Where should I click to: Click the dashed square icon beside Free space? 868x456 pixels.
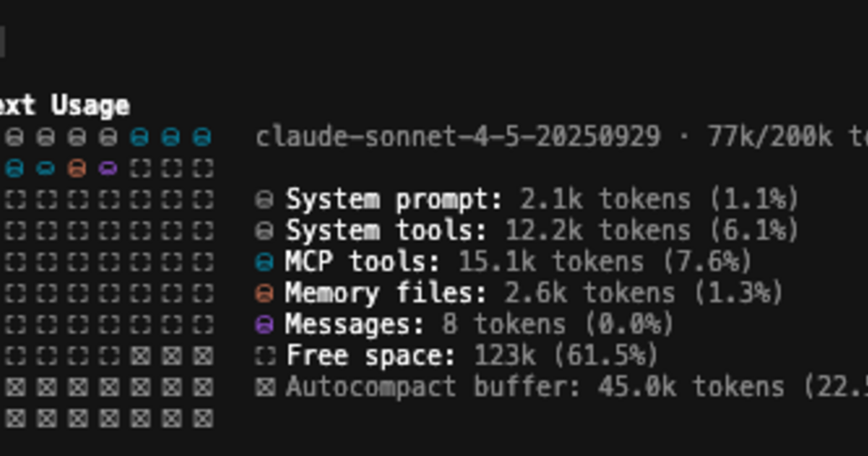(265, 356)
